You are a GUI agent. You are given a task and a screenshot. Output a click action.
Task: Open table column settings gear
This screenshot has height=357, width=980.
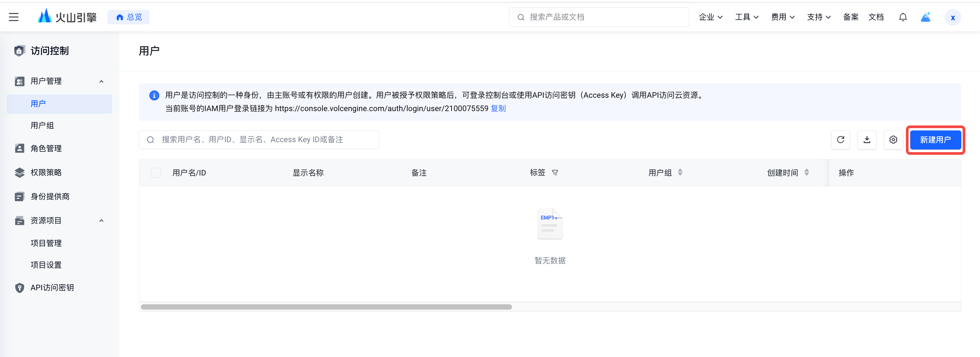[893, 140]
